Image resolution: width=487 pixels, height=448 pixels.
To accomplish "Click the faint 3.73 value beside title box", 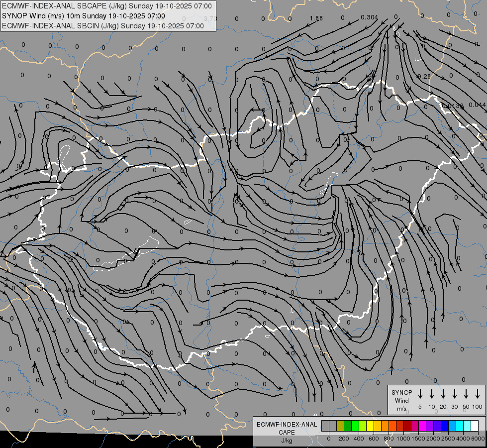I will pos(210,18).
